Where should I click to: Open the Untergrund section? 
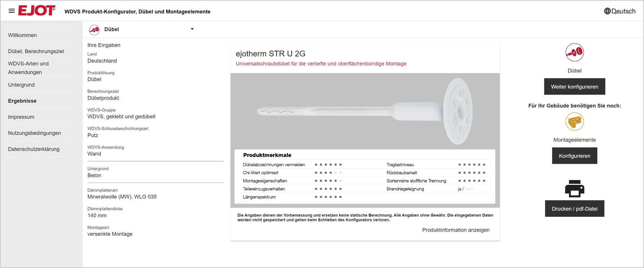coord(21,85)
